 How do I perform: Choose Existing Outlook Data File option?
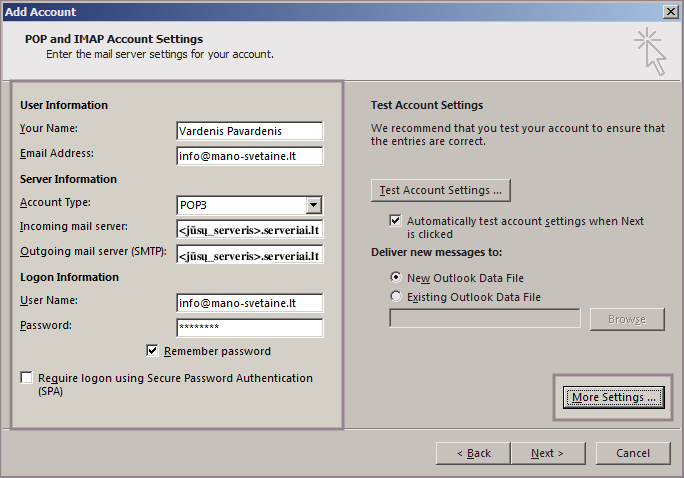pos(397,297)
